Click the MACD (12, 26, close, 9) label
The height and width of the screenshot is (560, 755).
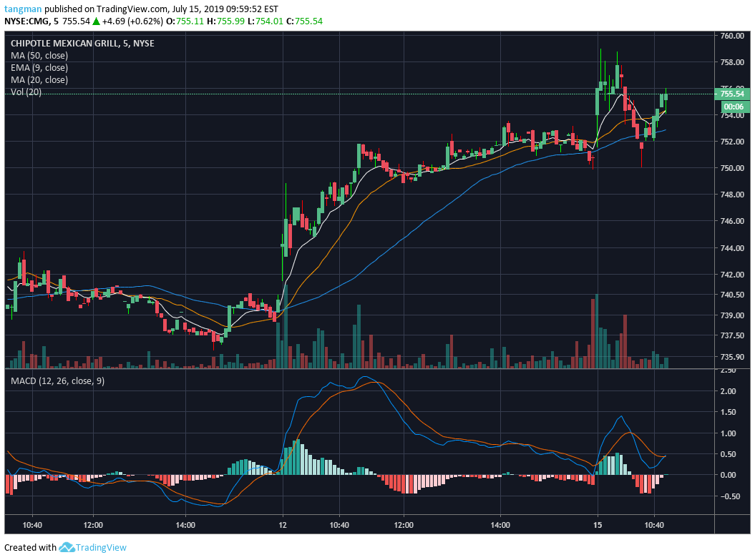[57, 380]
